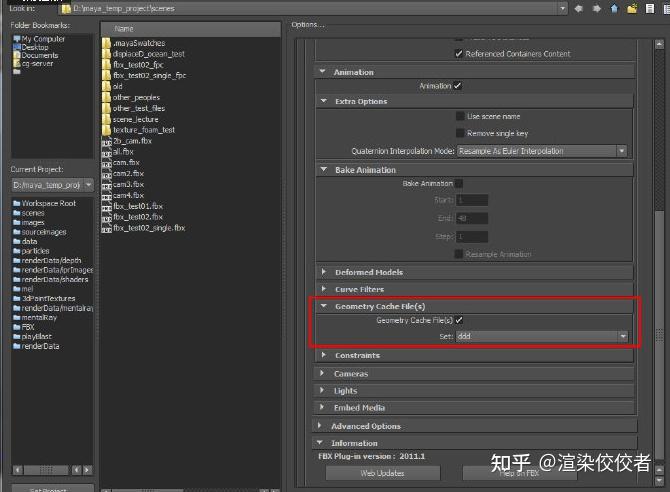The width and height of the screenshot is (670, 492).
Task: Go back using the left arrow icon
Action: coord(579,8)
